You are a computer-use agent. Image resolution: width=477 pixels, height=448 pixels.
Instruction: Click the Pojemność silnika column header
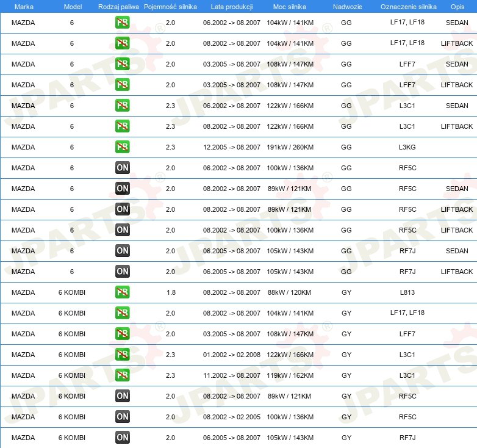[x=170, y=7]
